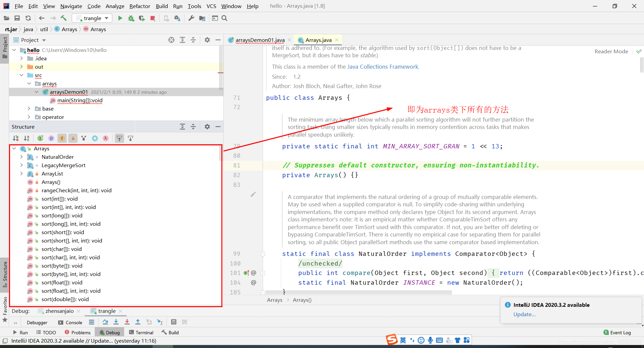
Task: Open the VCS menu
Action: (211, 6)
